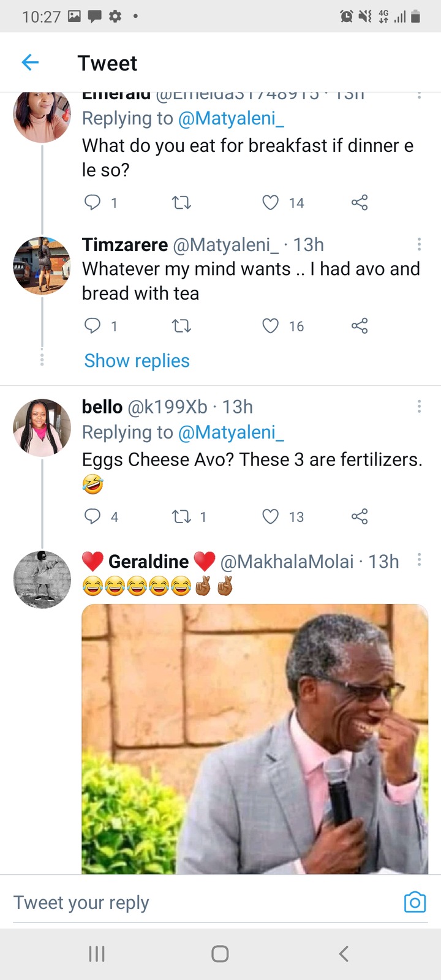Image resolution: width=441 pixels, height=980 pixels.
Task: Open more options for Geraldine's tweet
Action: [x=419, y=560]
